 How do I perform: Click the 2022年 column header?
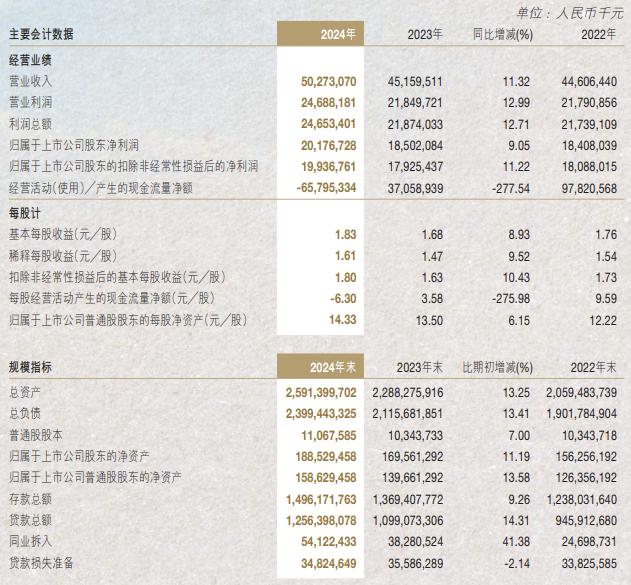click(x=599, y=35)
